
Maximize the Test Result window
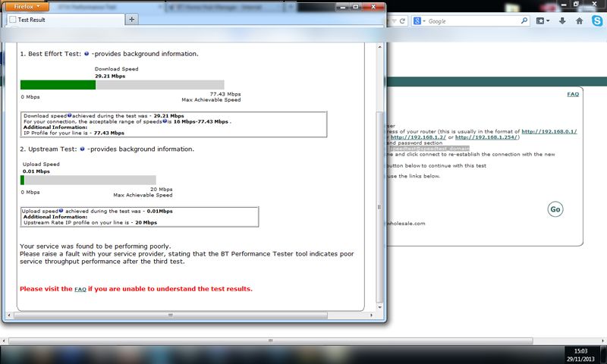[x=356, y=7]
